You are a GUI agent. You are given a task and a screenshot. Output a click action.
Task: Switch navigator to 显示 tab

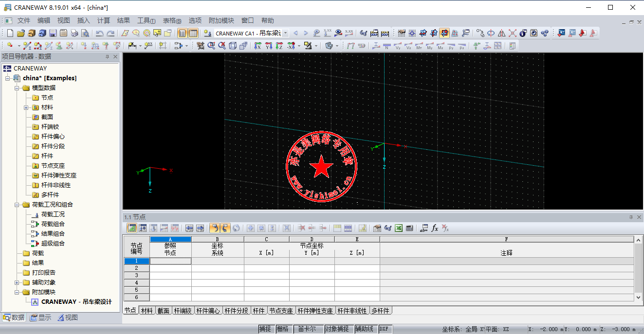click(40, 318)
